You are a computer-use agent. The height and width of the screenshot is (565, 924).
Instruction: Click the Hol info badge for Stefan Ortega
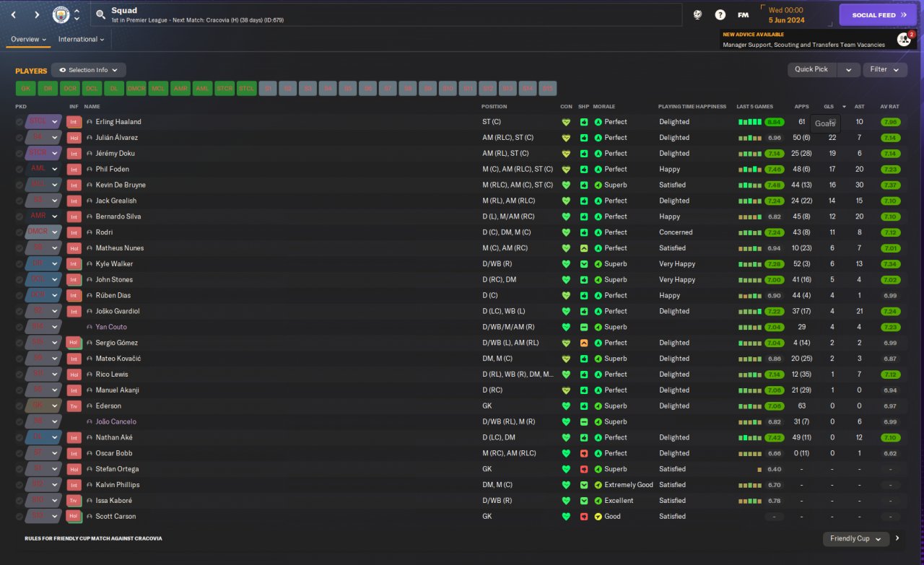coord(74,469)
